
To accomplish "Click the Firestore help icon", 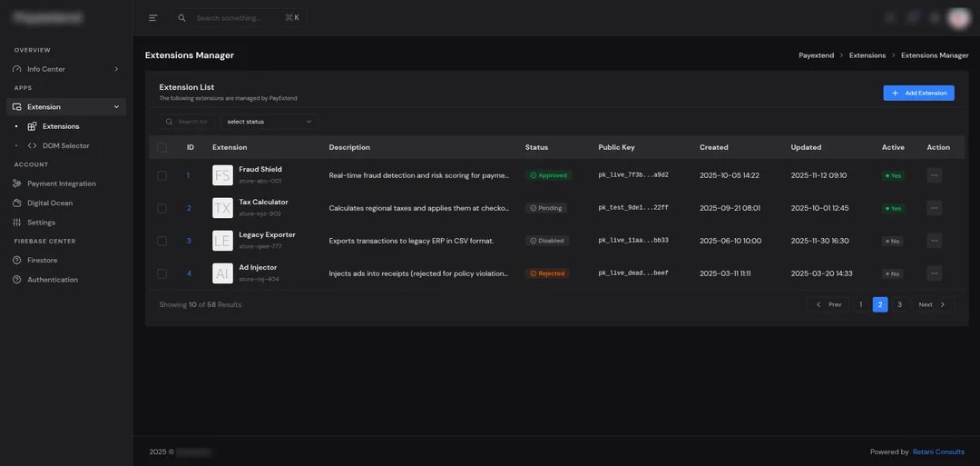I will 17,260.
